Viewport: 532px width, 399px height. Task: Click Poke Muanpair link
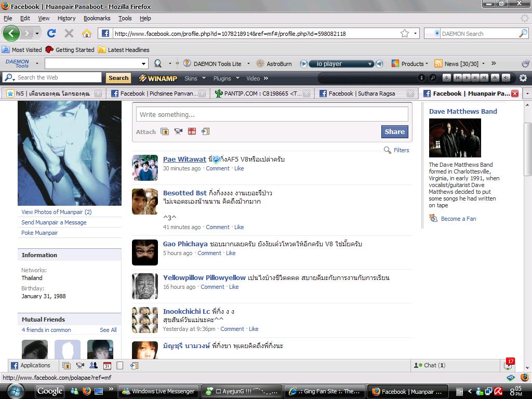[39, 233]
